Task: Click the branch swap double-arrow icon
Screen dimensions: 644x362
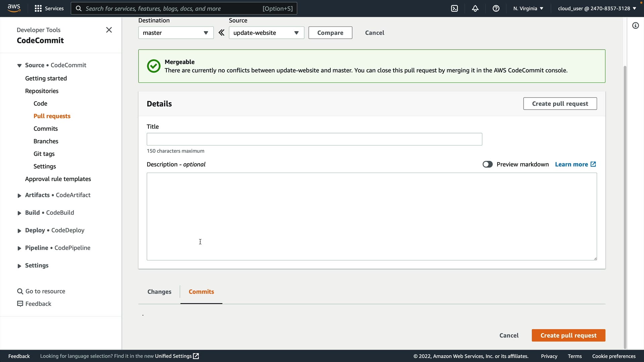Action: click(221, 33)
